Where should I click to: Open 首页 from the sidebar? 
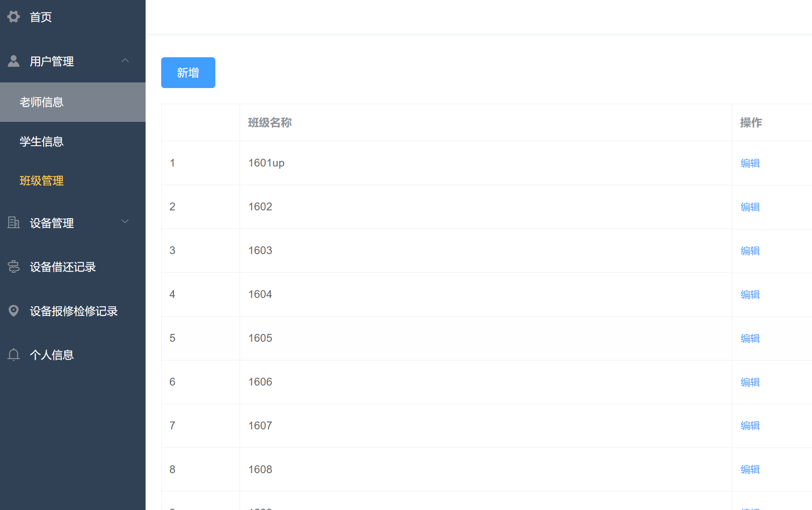point(40,17)
